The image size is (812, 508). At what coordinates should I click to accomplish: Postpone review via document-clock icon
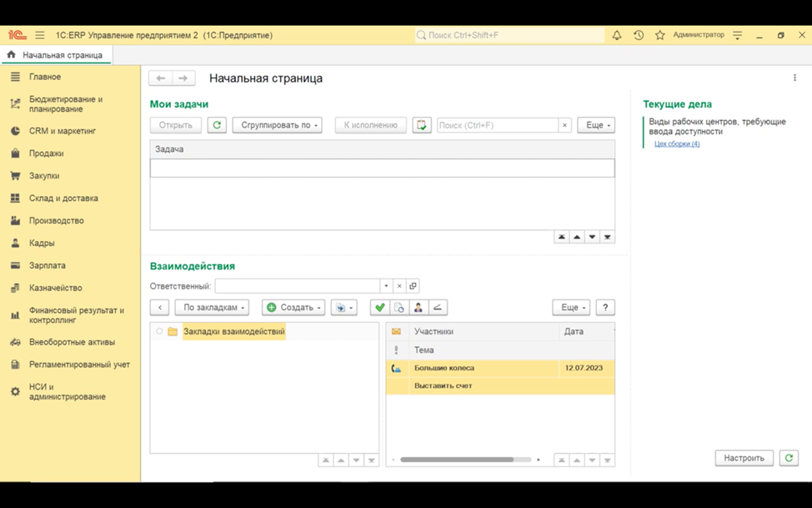coord(399,308)
